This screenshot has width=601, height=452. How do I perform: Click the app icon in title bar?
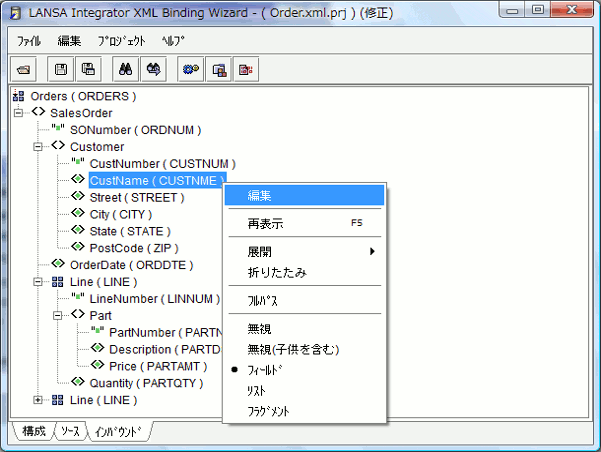(x=15, y=13)
